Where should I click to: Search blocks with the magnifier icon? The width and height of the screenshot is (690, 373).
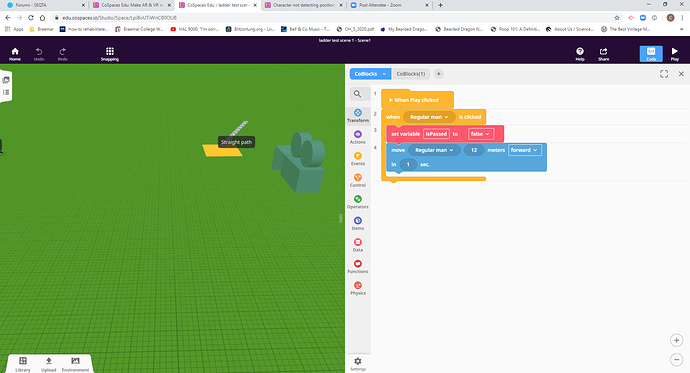tap(357, 94)
